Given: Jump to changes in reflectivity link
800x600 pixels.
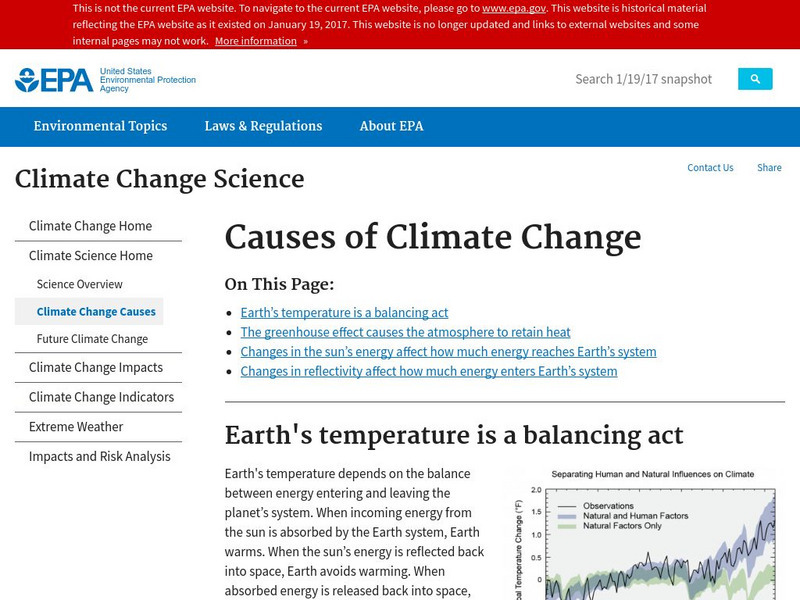Looking at the screenshot, I should [x=429, y=371].
